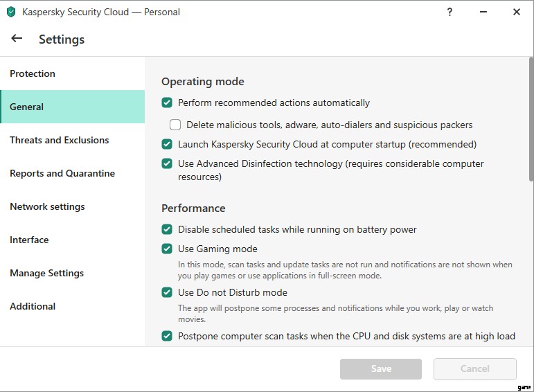The width and height of the screenshot is (534, 392).
Task: Select the General settings tab
Action: [27, 107]
